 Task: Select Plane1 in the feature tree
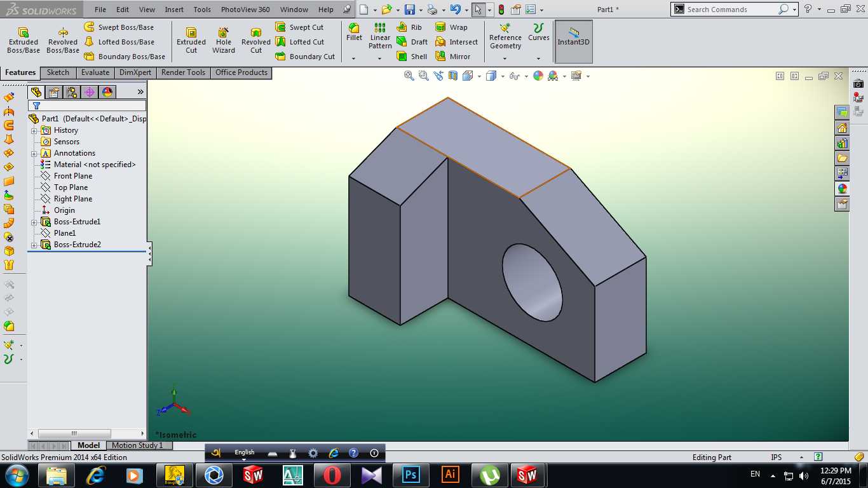pyautogui.click(x=65, y=233)
